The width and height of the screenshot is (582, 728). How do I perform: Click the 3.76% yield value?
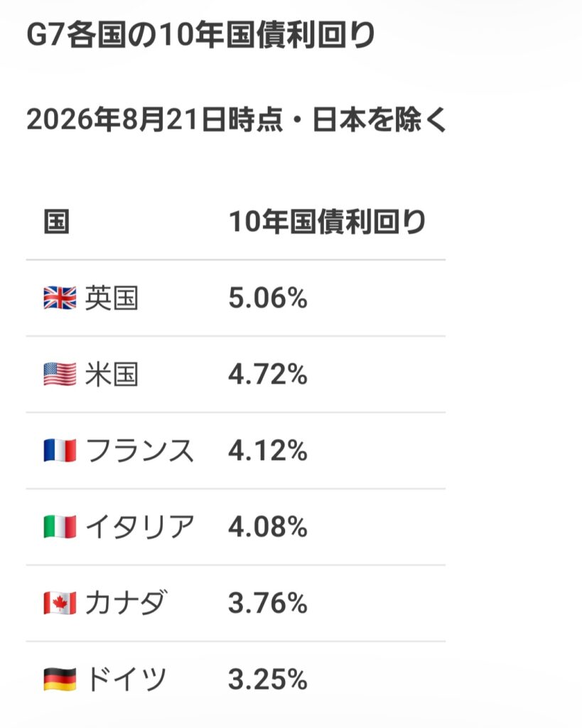[268, 603]
